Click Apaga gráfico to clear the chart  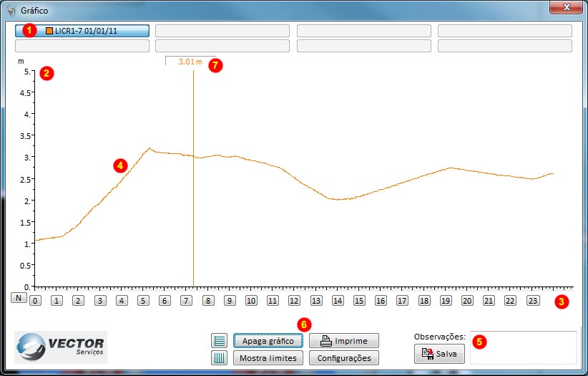coord(268,341)
